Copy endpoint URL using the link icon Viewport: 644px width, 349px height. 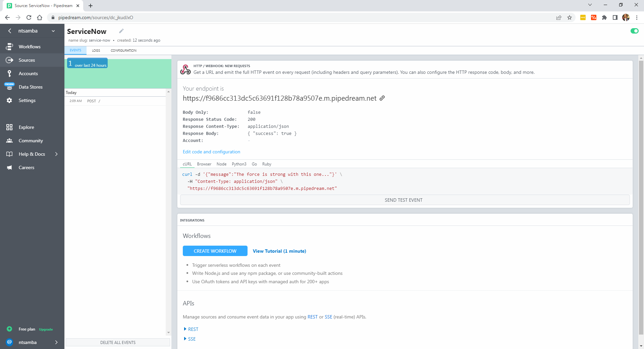click(x=382, y=98)
